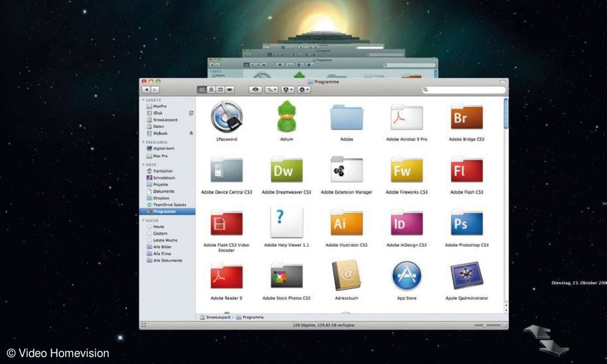Open the gear action menu
607x364 pixels.
(x=304, y=89)
